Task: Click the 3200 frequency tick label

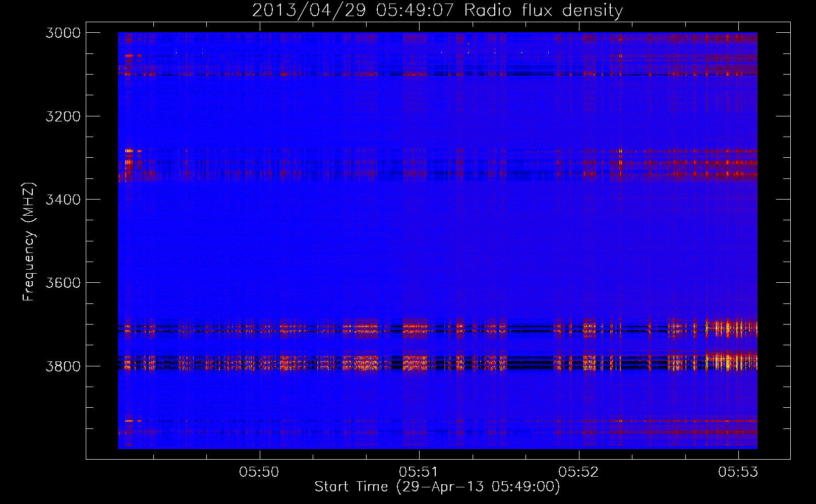Action: tap(63, 116)
